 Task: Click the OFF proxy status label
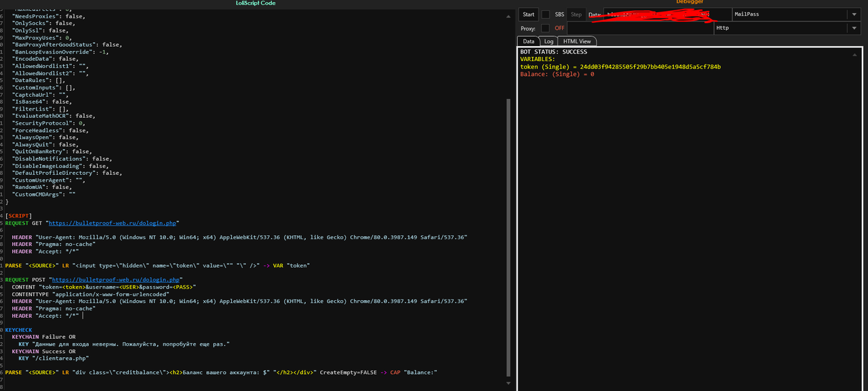559,28
